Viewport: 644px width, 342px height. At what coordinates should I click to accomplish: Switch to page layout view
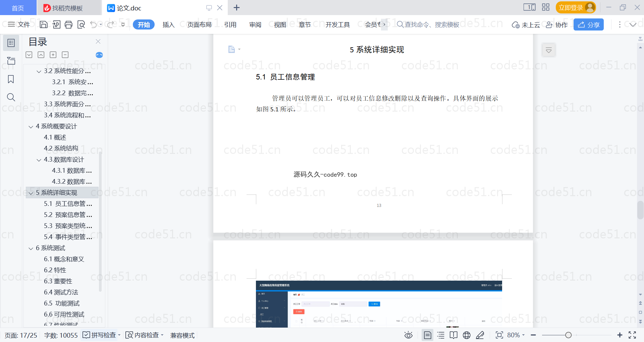coord(428,335)
